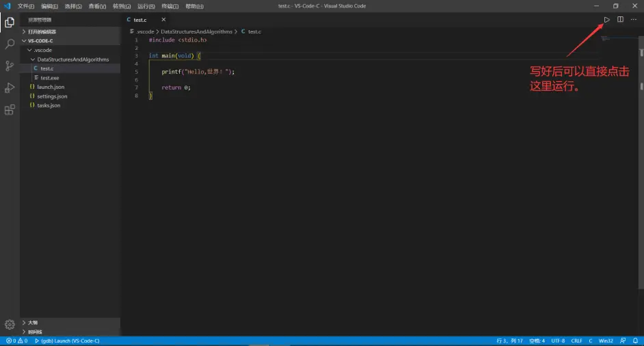The width and height of the screenshot is (644, 346).
Task: Click the Run Code play icon
Action: click(606, 19)
